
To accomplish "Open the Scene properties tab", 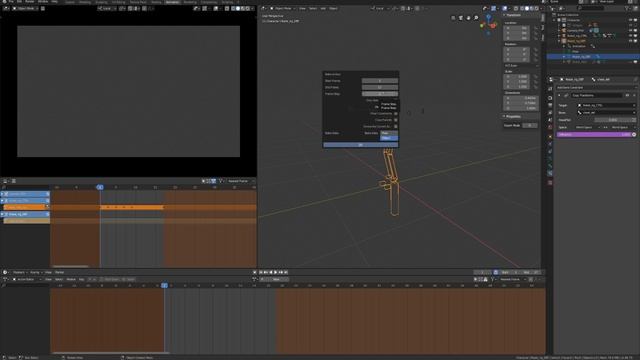I will [x=550, y=120].
